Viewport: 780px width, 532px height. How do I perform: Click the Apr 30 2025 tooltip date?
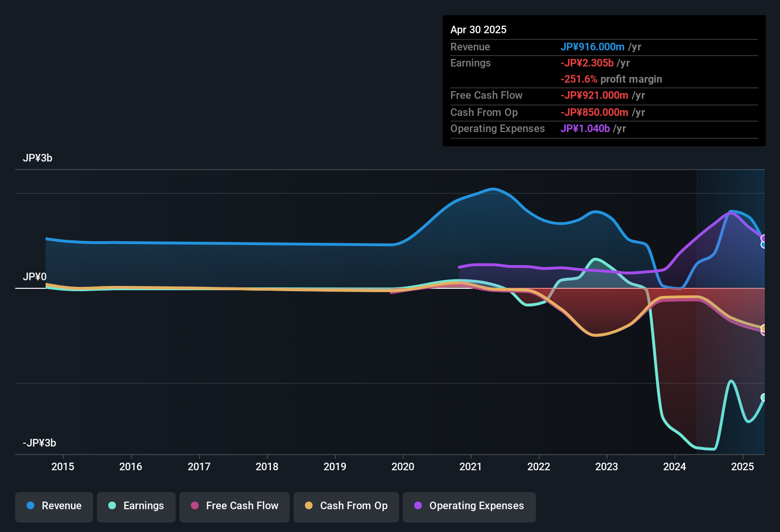click(x=478, y=29)
